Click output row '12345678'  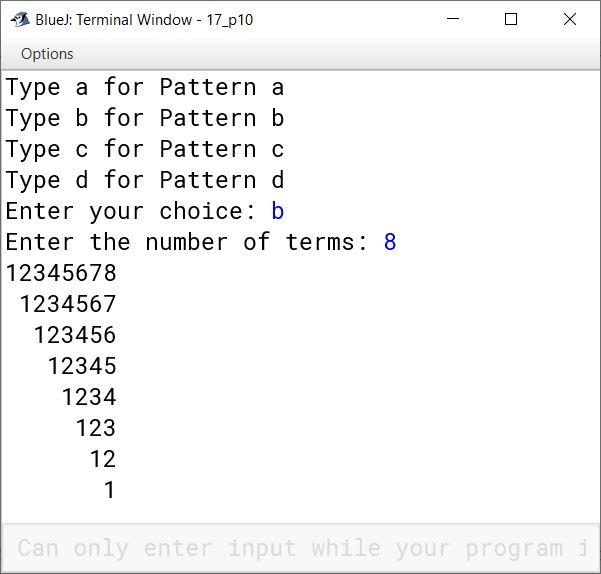pos(61,273)
